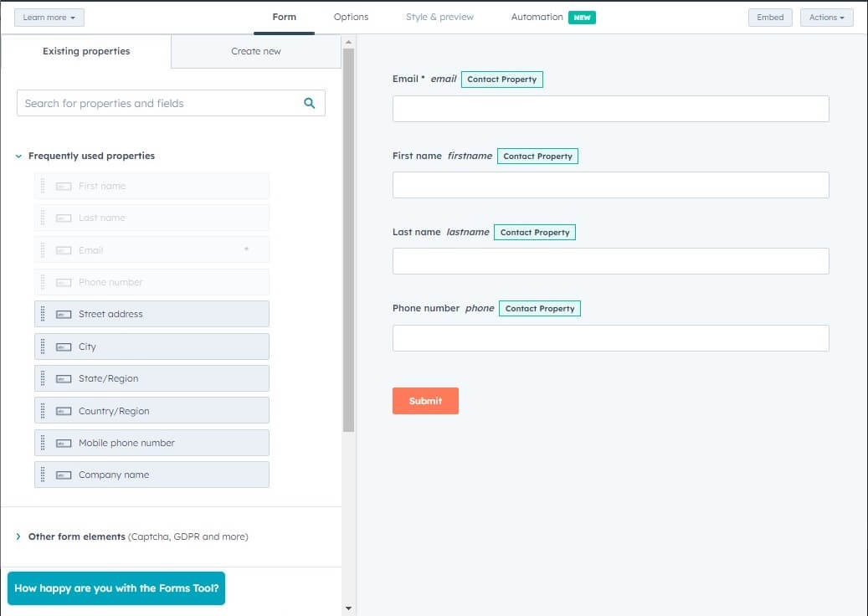
Task: Click the Email input field
Action: tap(610, 109)
